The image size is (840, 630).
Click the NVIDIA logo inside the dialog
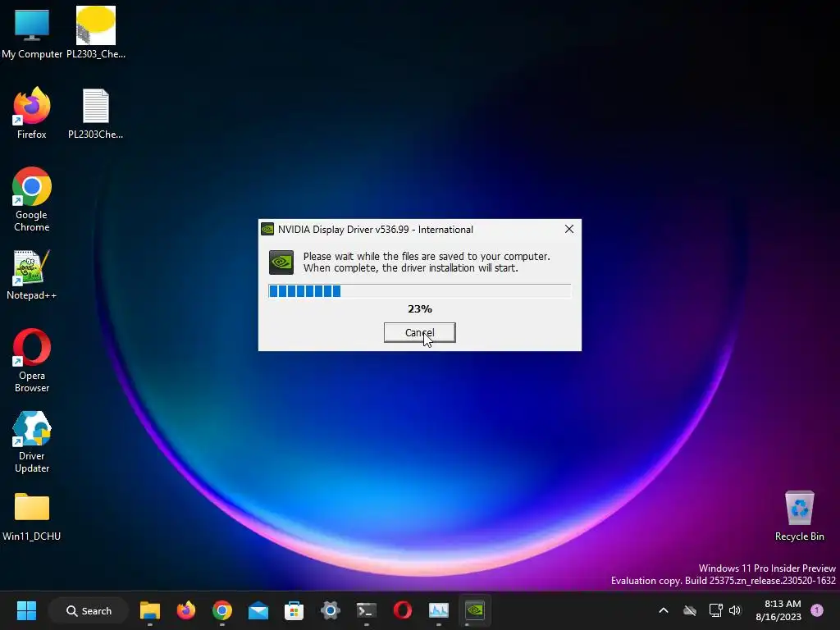pyautogui.click(x=281, y=262)
